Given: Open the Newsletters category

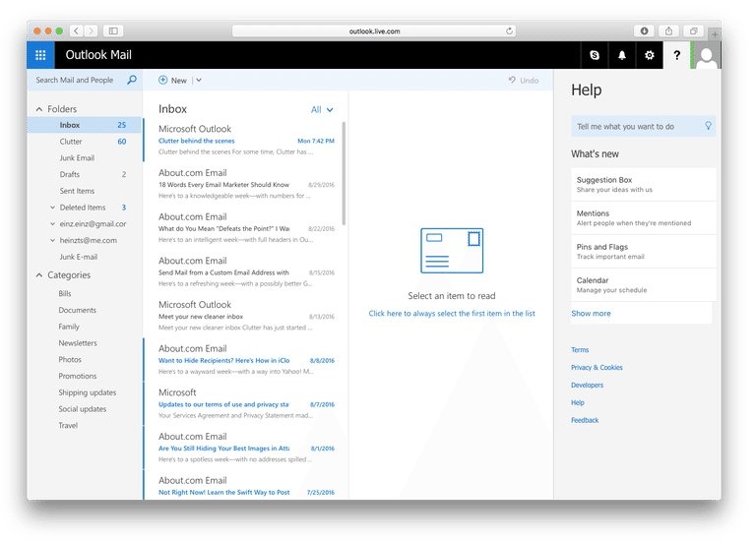Looking at the screenshot, I should (78, 343).
